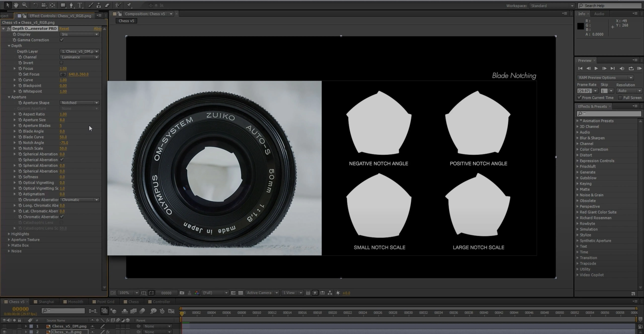This screenshot has height=334, width=644.
Task: Select the Clone Stamp tool
Action: click(99, 5)
